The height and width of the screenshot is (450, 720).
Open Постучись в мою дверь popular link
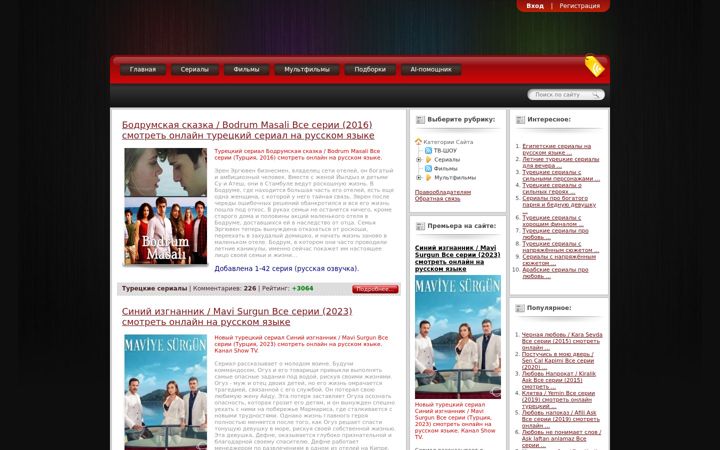click(558, 360)
